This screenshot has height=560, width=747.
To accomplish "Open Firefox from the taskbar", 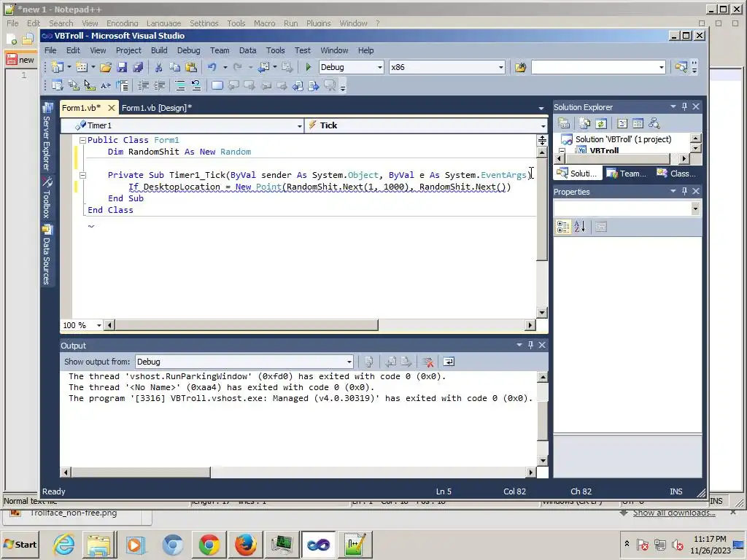I will (x=245, y=544).
